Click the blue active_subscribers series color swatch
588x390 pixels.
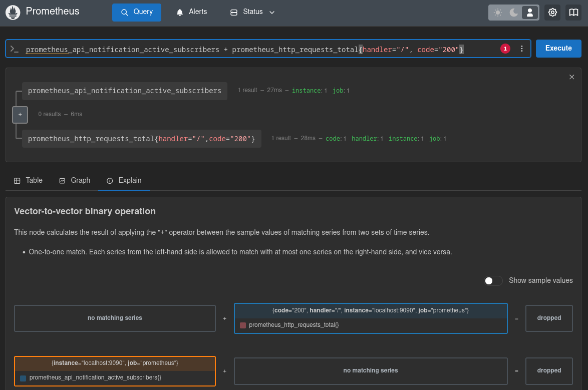[x=23, y=378]
